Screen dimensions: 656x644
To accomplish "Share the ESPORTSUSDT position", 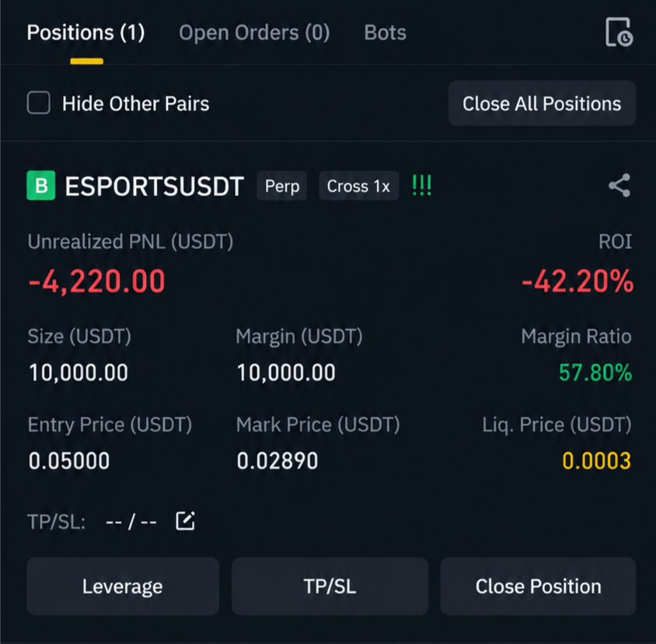I will (x=619, y=185).
